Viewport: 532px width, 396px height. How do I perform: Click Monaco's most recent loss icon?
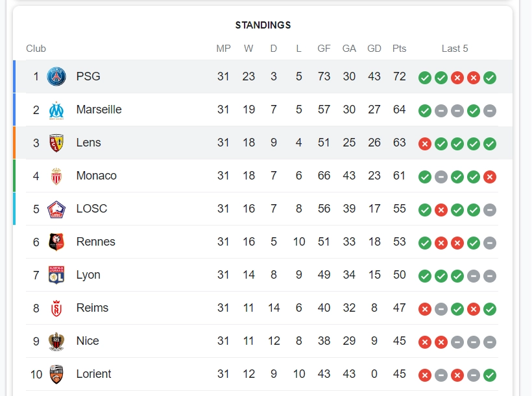[490, 177]
